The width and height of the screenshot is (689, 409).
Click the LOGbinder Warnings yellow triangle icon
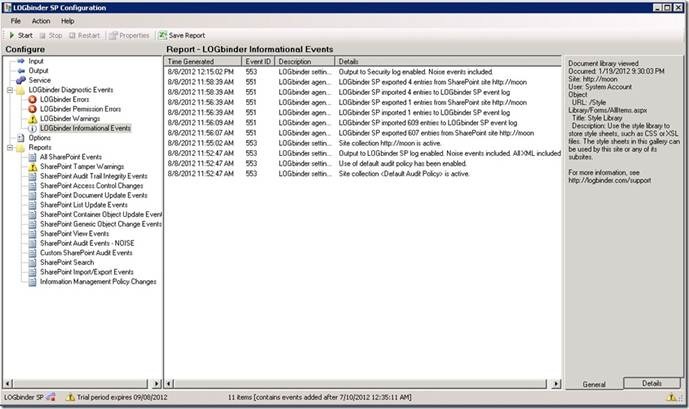[30, 119]
